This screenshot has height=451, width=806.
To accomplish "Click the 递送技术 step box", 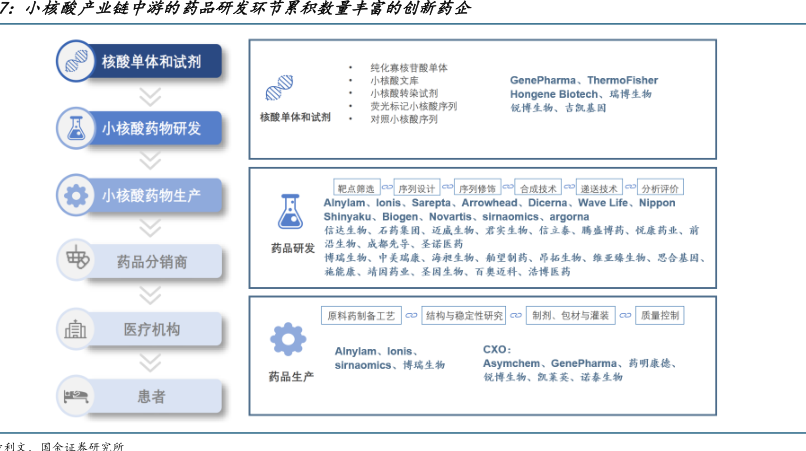I will coord(598,187).
